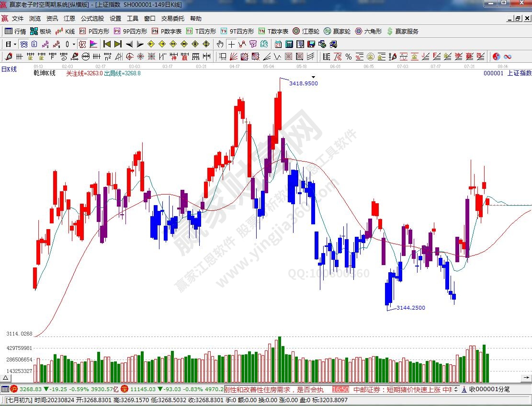Expand the volume panel up-triangle
This screenshot has width=532, height=406.
[6, 379]
